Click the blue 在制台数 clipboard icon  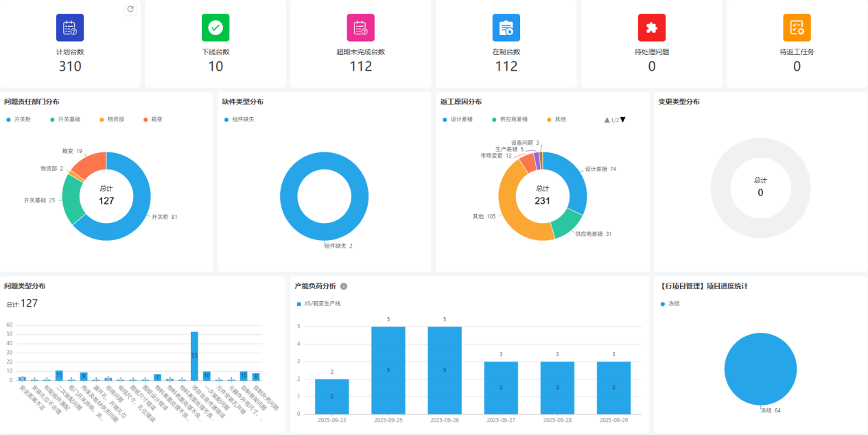(x=506, y=27)
